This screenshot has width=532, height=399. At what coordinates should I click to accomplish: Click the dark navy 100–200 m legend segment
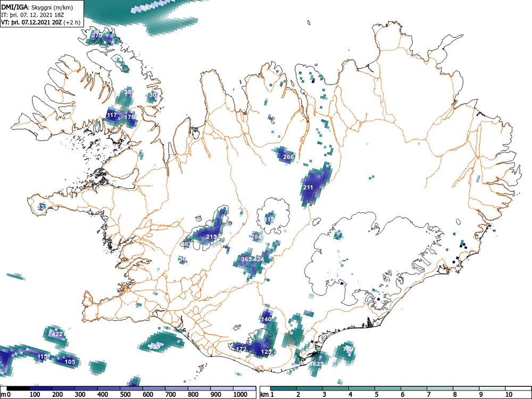click(x=41, y=388)
